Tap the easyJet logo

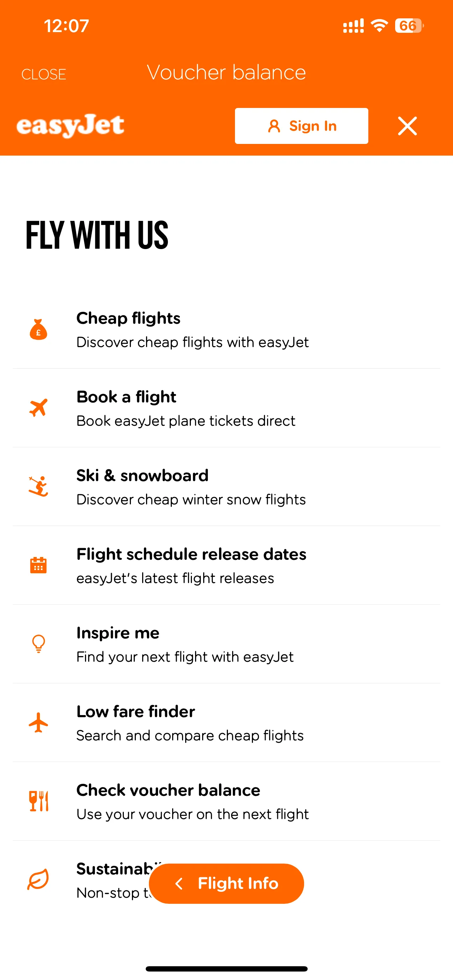click(70, 126)
